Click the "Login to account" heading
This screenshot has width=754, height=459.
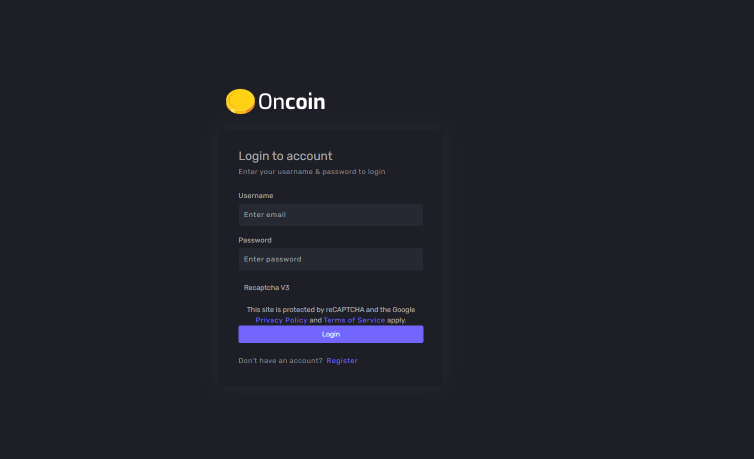click(x=285, y=156)
